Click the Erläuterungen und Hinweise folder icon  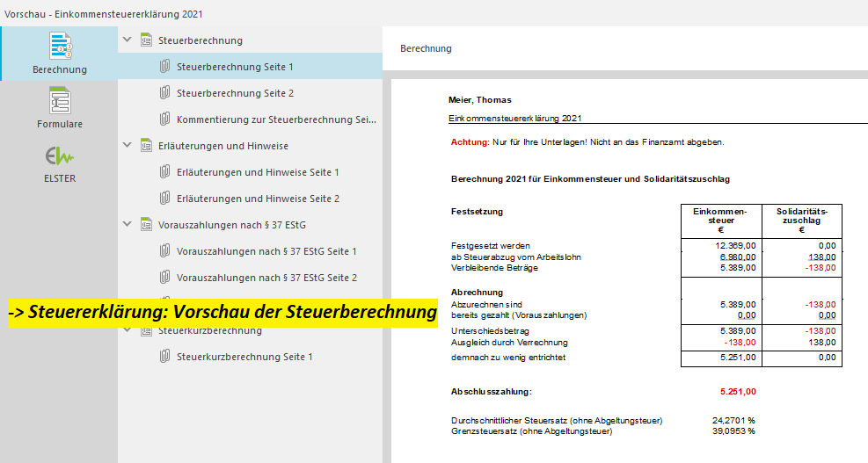click(x=147, y=146)
